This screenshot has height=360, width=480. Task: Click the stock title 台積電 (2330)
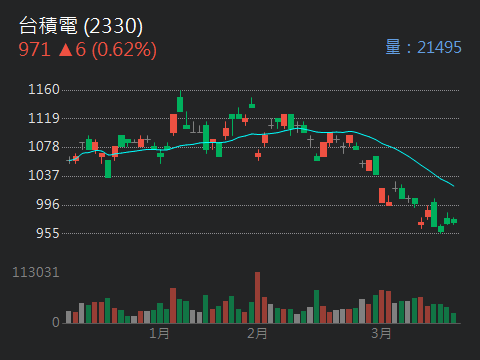(x=81, y=26)
